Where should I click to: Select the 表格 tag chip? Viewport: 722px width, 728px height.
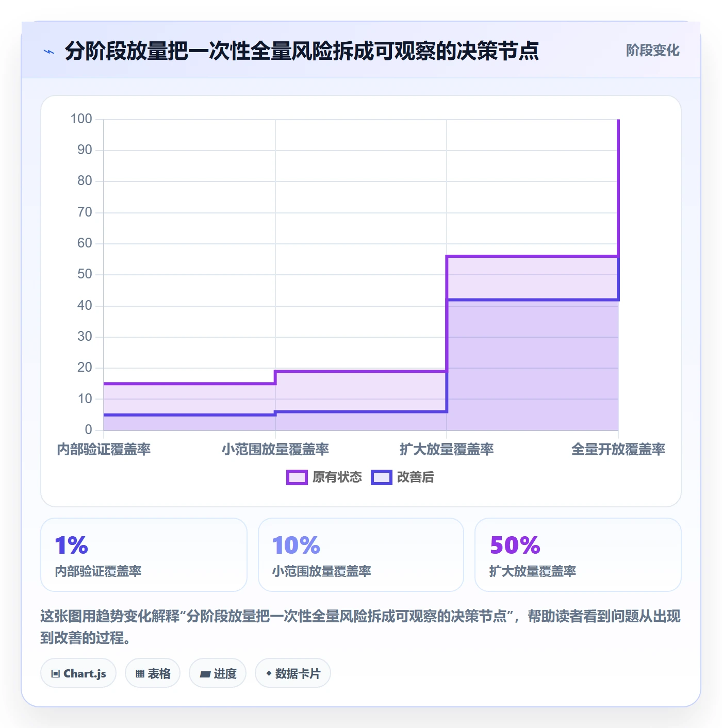pyautogui.click(x=153, y=673)
